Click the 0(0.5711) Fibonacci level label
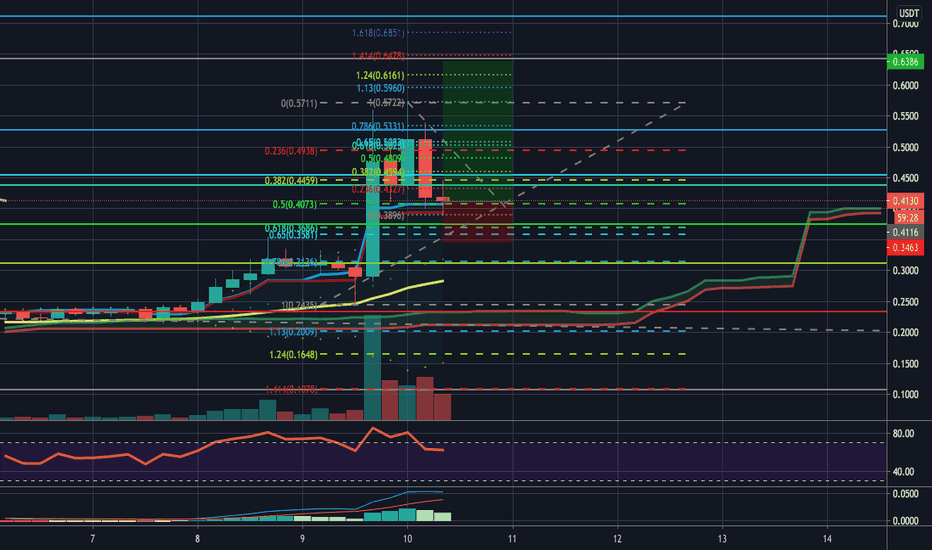The height and width of the screenshot is (550, 932). point(299,103)
